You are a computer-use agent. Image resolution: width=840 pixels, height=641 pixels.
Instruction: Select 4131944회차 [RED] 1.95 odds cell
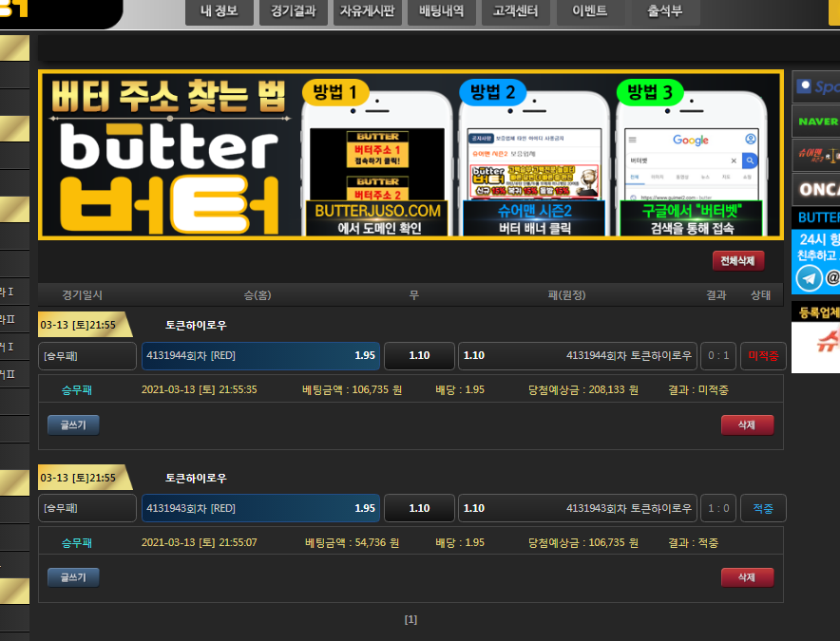click(260, 356)
